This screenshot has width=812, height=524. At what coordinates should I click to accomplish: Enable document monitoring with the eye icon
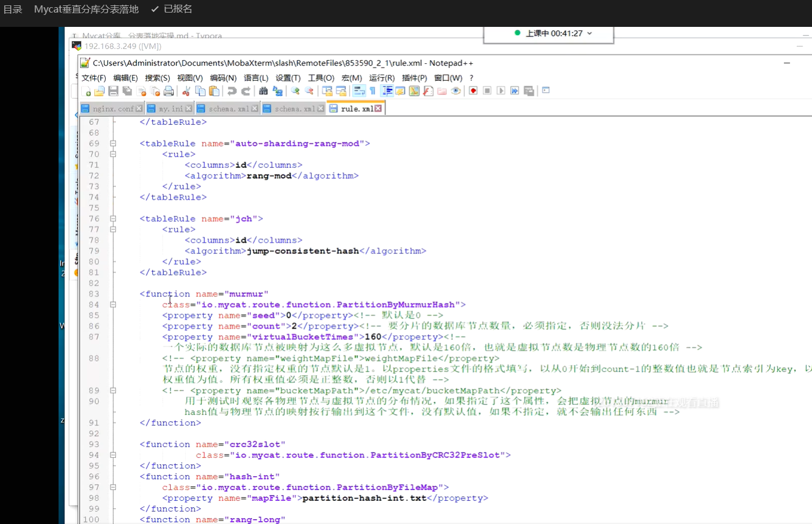pyautogui.click(x=454, y=91)
